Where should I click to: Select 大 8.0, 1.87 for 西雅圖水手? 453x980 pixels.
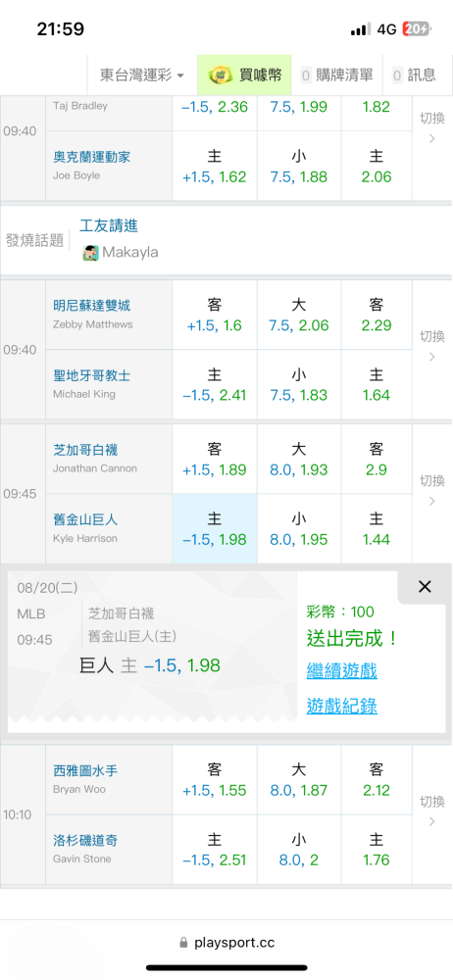click(299, 779)
